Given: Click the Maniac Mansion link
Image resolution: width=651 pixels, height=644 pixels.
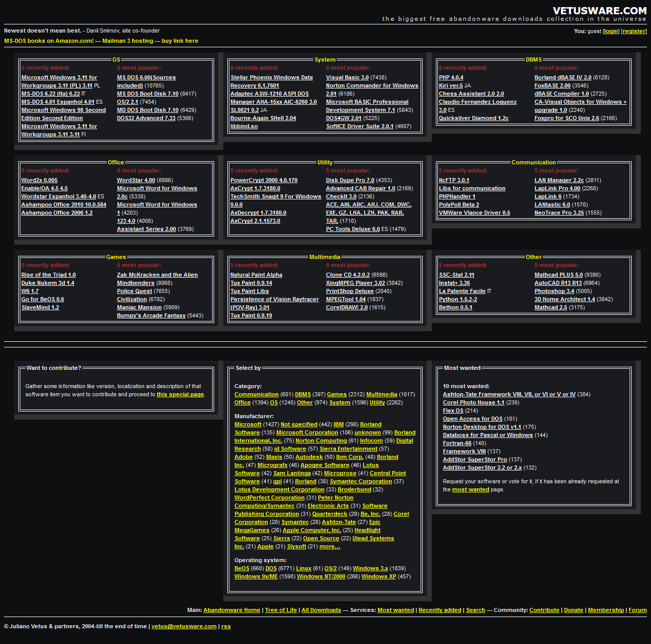Looking at the screenshot, I should click(x=139, y=307).
